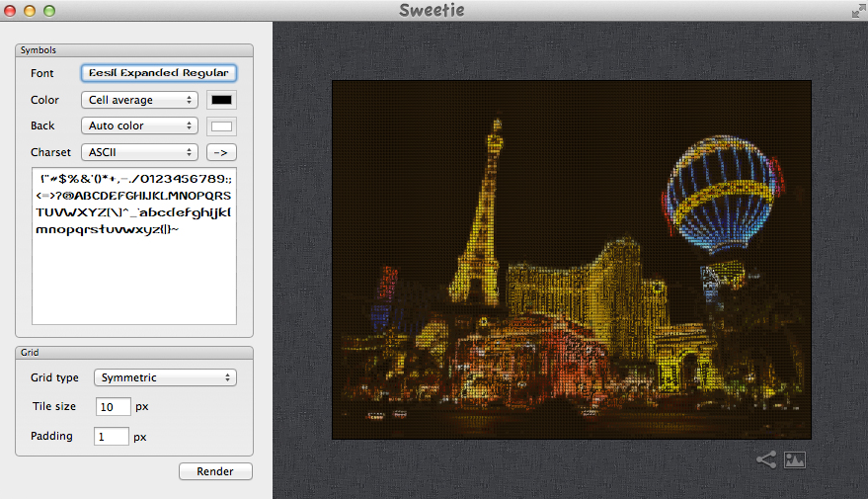Screen dimensions: 868x499
Task: Open the Color dropdown set to Cell average
Action: click(x=140, y=100)
